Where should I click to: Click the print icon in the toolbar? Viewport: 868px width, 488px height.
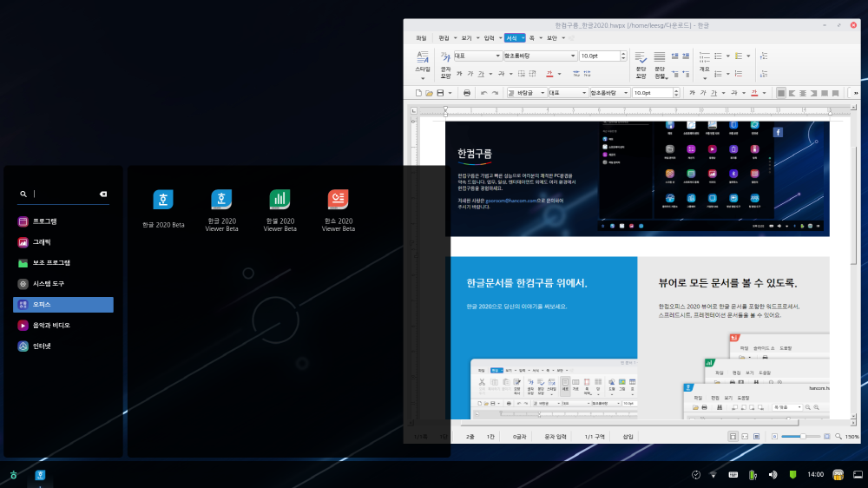[x=467, y=93]
